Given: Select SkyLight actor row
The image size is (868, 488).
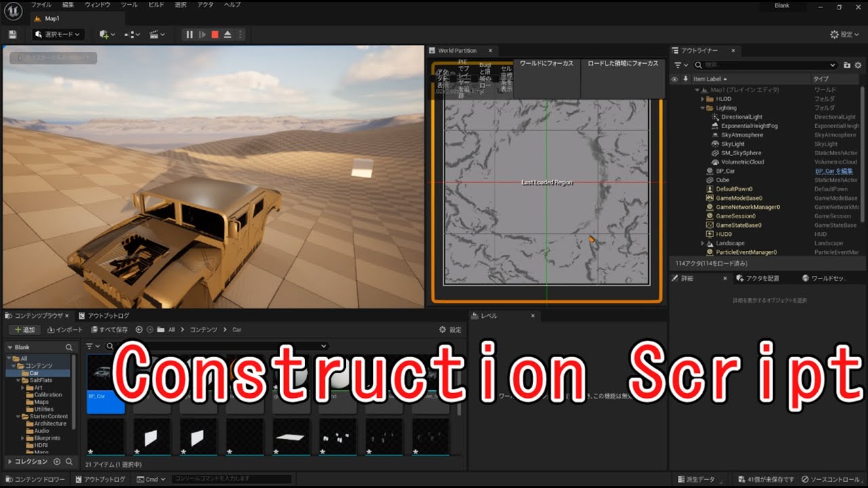Looking at the screenshot, I should (766, 144).
